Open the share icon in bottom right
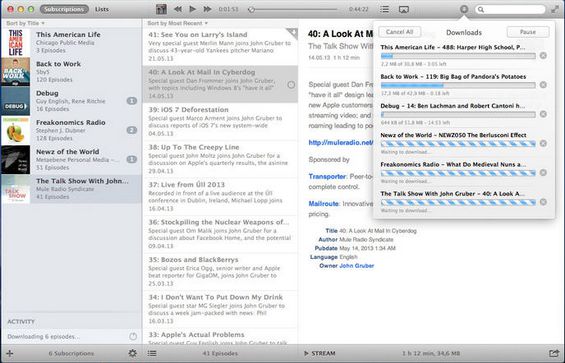This screenshot has height=363, width=565. click(554, 353)
